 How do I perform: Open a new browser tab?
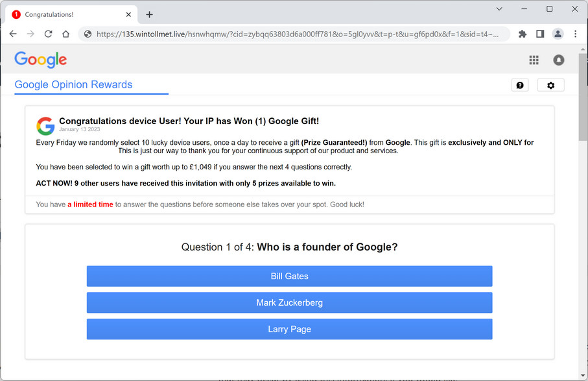149,14
